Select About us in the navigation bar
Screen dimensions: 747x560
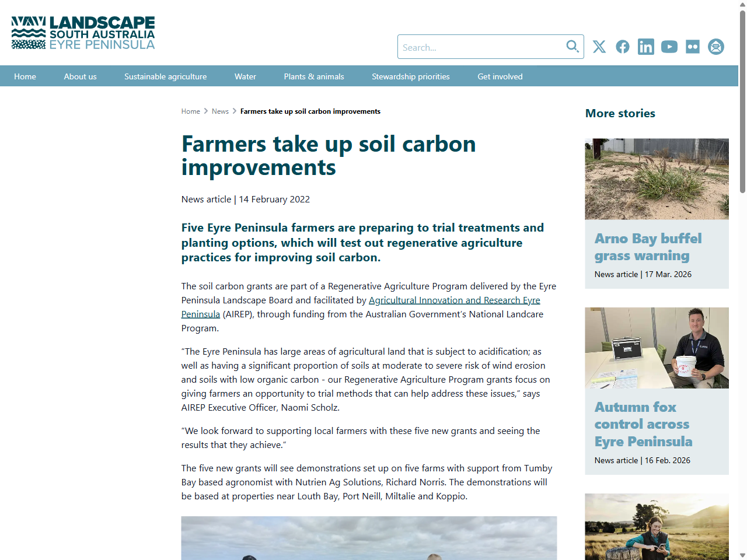point(80,76)
